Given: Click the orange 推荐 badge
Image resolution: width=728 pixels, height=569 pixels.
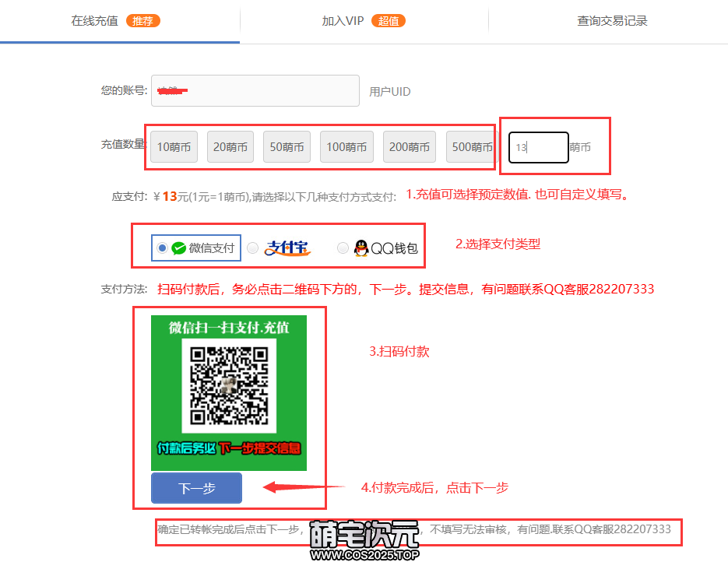Looking at the screenshot, I should 142,21.
